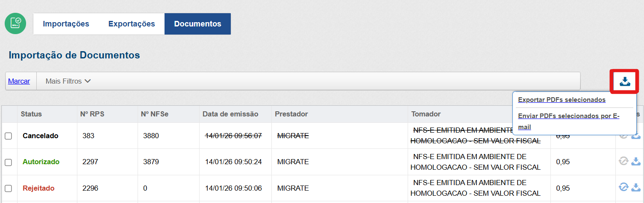The height and width of the screenshot is (203, 644).
Task: Download the Rejeitado row document
Action: (x=636, y=188)
